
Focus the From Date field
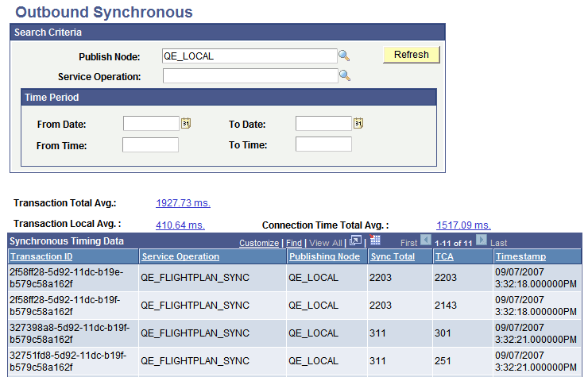151,123
